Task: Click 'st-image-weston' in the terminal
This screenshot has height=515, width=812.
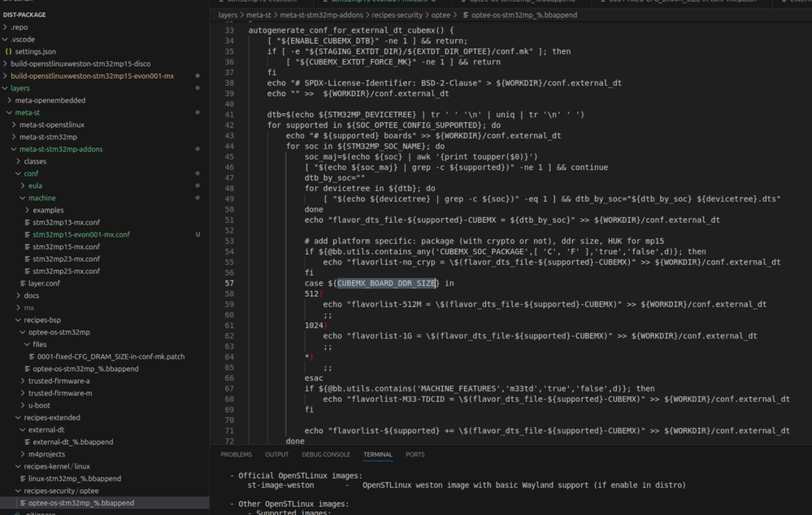Action: [280, 486]
